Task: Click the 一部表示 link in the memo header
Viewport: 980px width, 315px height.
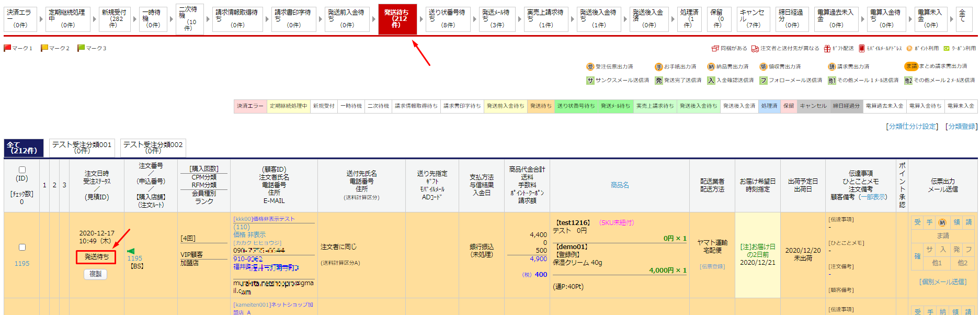Action: 873,197
